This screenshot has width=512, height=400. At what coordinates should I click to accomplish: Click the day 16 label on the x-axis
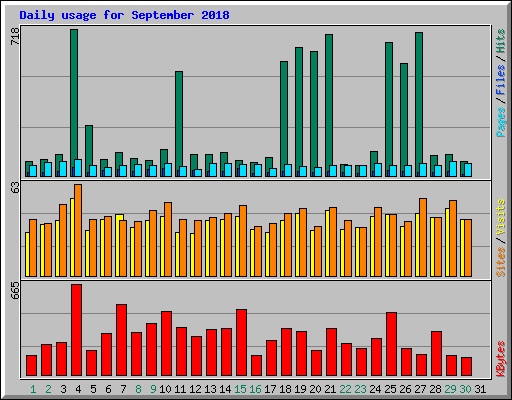(255, 389)
